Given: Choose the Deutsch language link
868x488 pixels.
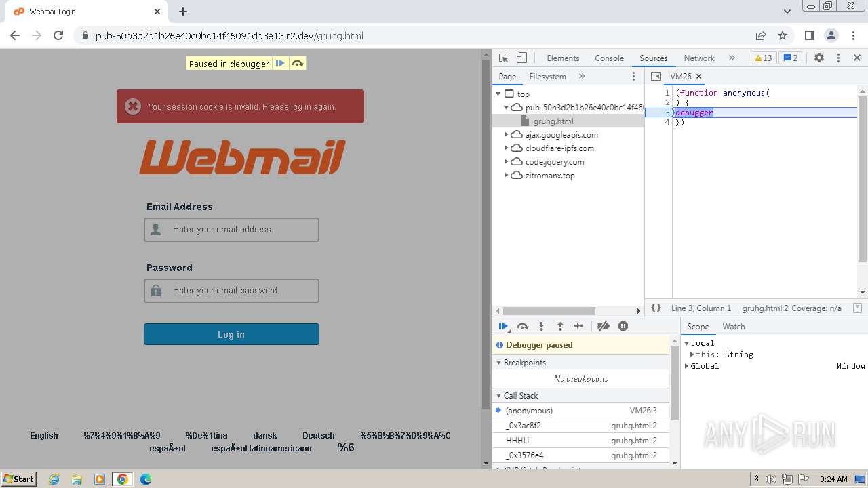Looking at the screenshot, I should tap(319, 436).
